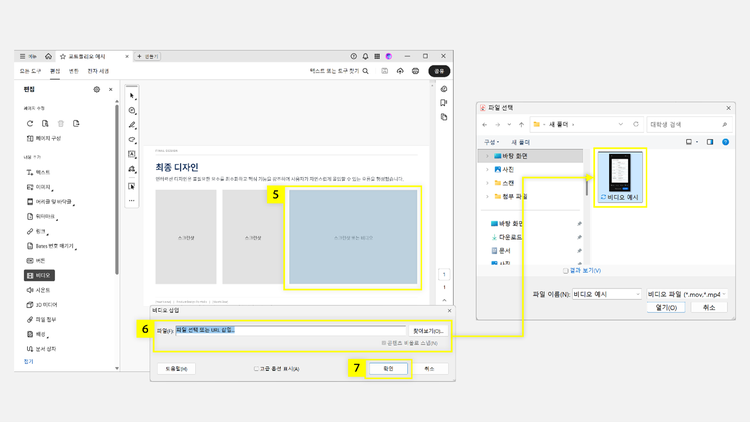Select 비디오 예시 file thumbnail
Screen dimensions: 750x422
click(x=620, y=178)
